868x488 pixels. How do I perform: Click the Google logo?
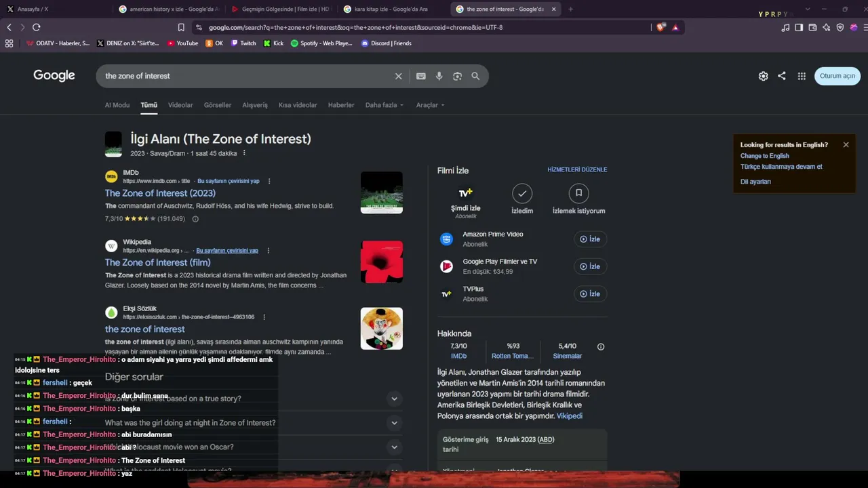click(x=54, y=76)
